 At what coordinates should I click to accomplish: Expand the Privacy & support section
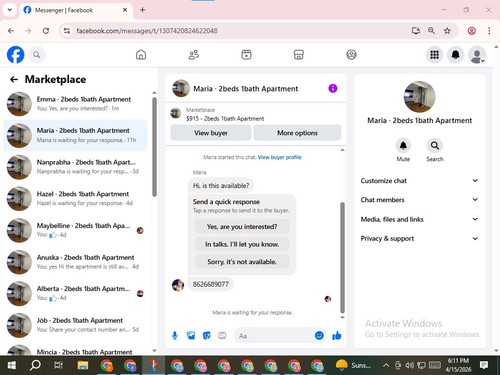(419, 238)
